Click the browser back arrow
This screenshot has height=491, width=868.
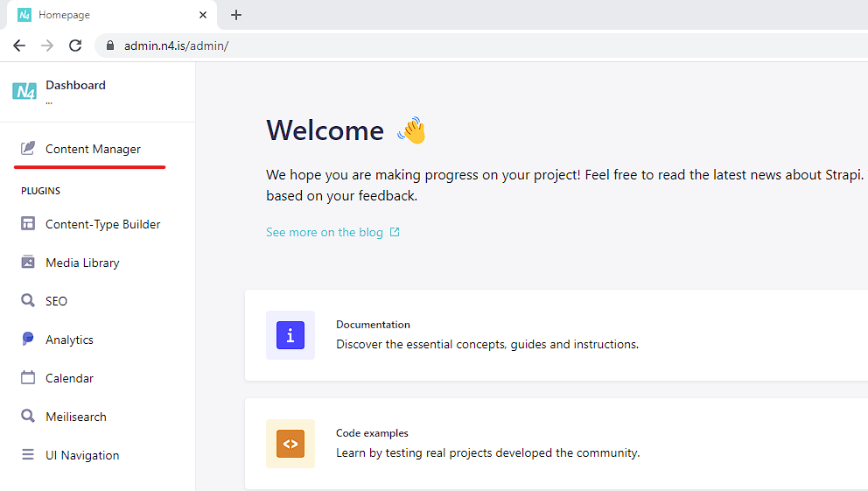19,46
